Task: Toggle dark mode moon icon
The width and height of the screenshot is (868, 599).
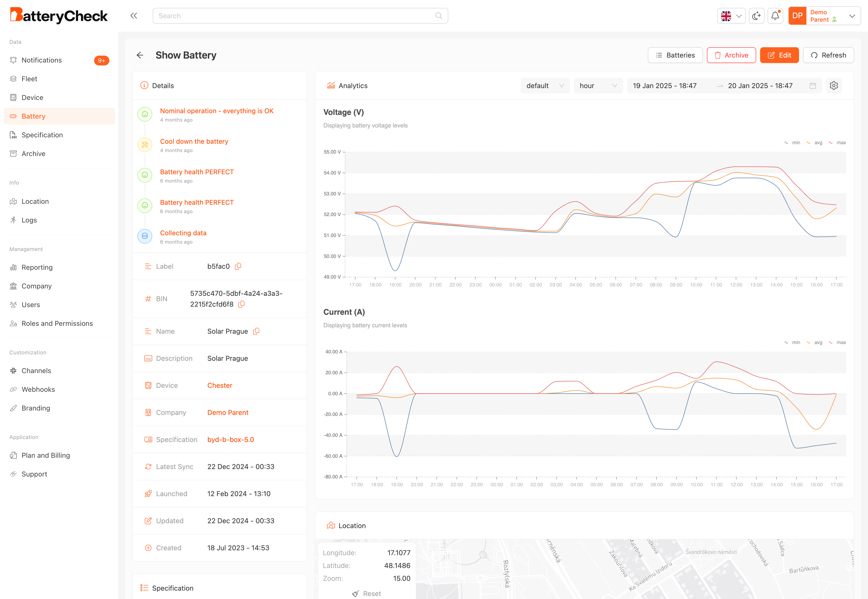Action: [x=756, y=16]
